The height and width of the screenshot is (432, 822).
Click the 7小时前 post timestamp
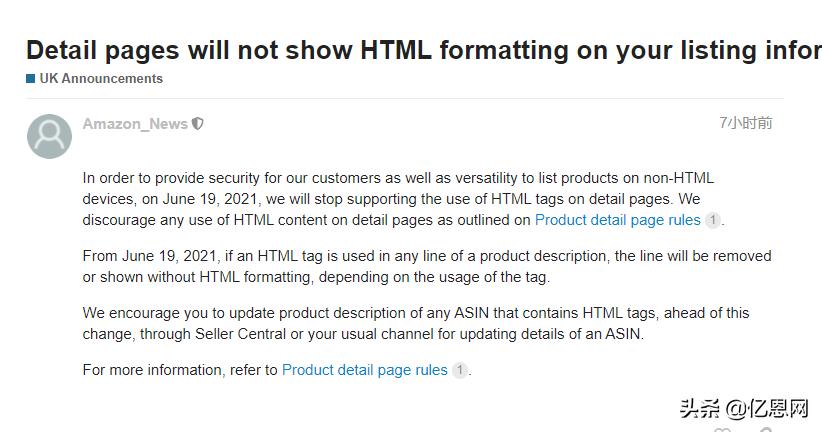(x=745, y=123)
